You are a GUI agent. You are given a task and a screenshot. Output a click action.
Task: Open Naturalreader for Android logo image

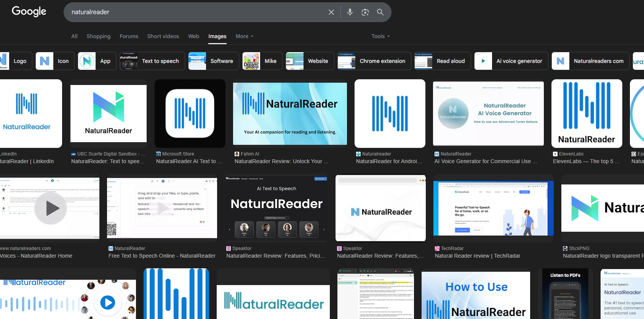390,114
